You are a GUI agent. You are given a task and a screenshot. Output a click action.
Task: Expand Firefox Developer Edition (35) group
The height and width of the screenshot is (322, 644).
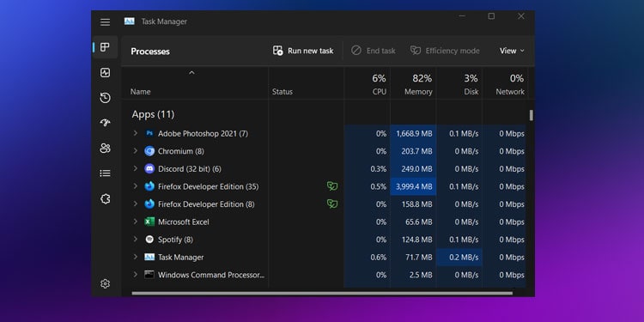(136, 186)
